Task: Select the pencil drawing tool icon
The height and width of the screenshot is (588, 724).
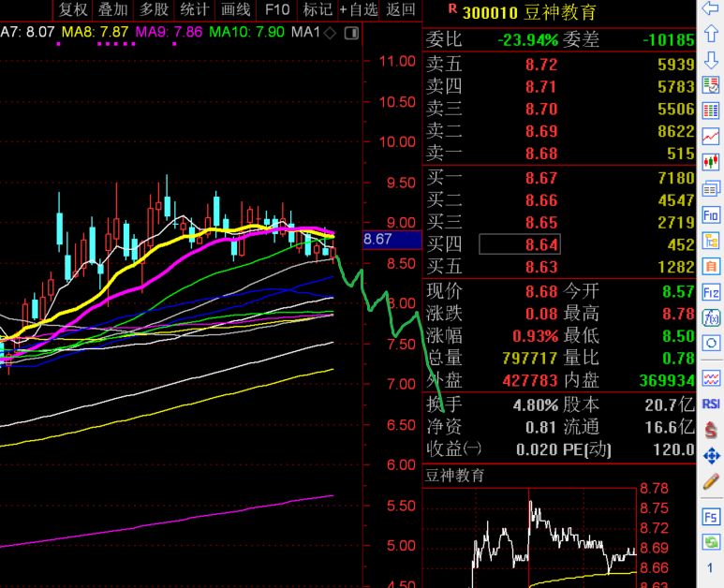Action: click(711, 482)
